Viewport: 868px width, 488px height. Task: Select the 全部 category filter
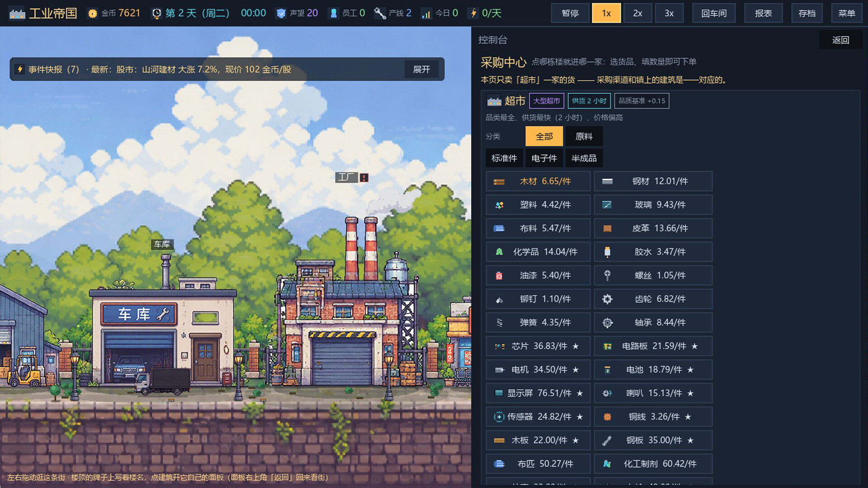(544, 136)
